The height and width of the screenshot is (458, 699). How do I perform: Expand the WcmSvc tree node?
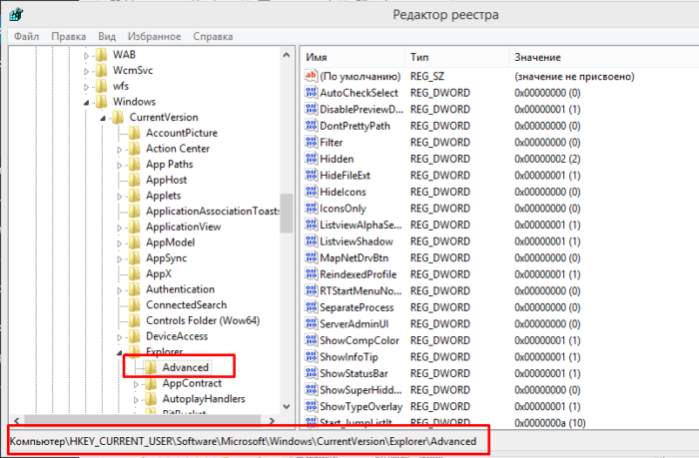(x=86, y=71)
